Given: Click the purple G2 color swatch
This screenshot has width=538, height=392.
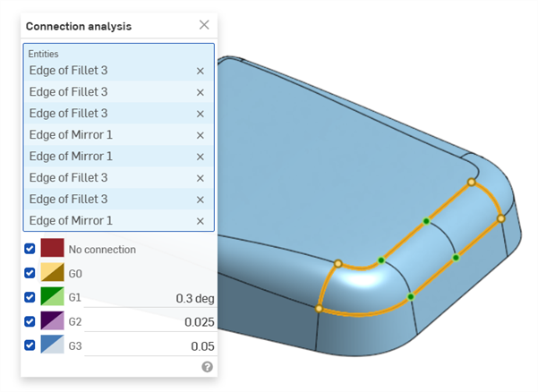Looking at the screenshot, I should pos(52,320).
